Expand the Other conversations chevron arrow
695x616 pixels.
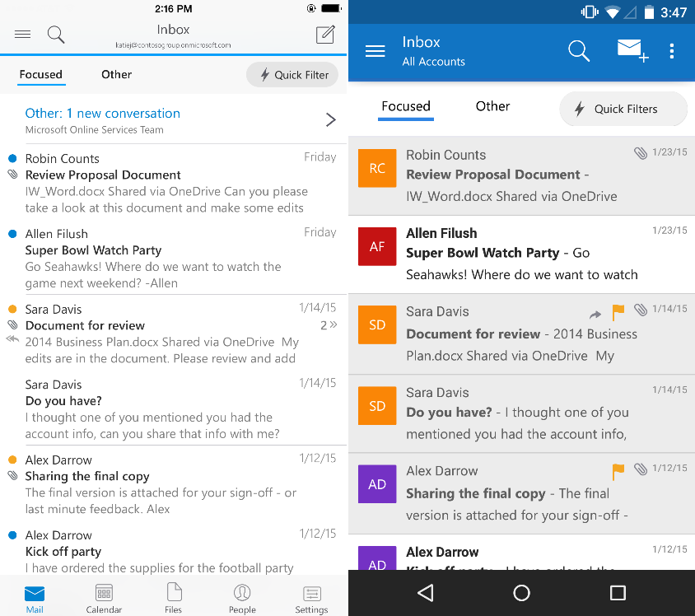coord(331,119)
